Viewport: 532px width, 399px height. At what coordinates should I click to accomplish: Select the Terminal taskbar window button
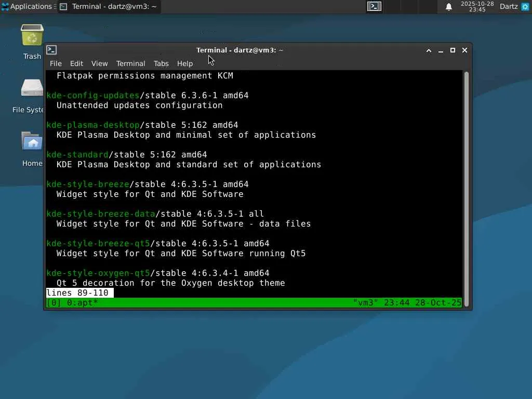click(x=109, y=6)
